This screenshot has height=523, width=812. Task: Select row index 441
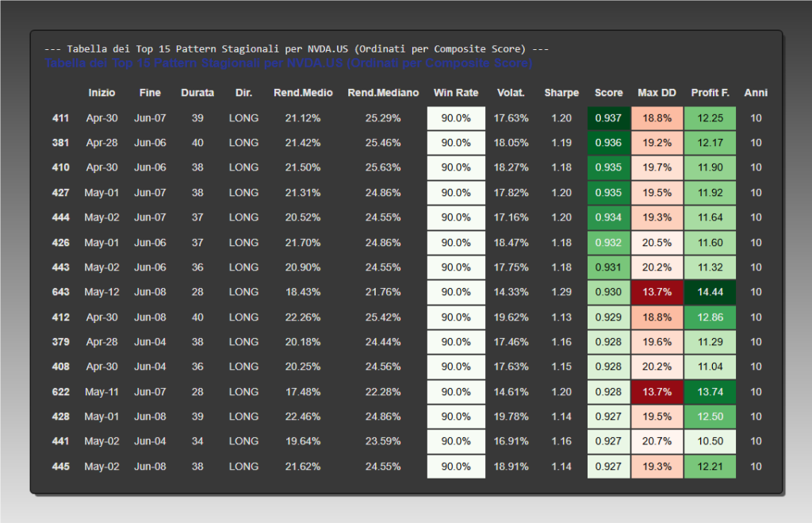coord(60,441)
